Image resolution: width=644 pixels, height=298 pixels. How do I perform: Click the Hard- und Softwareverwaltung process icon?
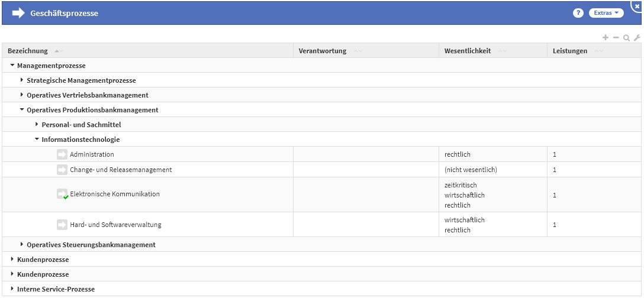62,225
